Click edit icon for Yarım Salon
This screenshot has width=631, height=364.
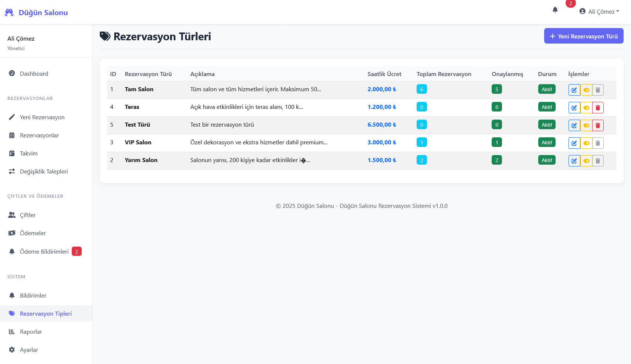coord(574,161)
